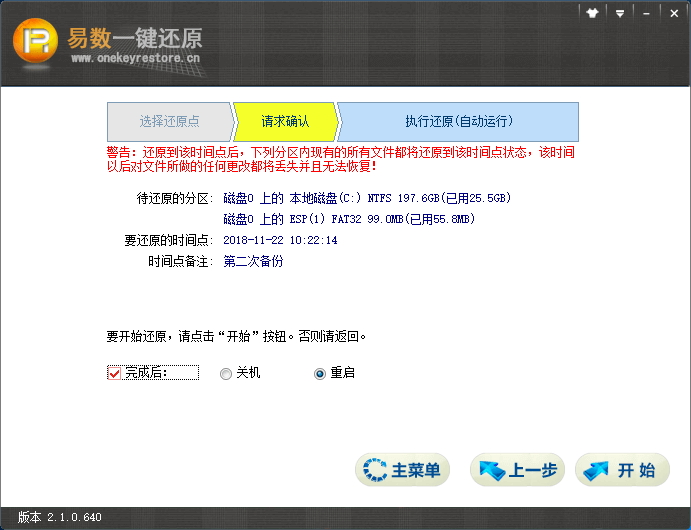Go back with the 上一步 button
The height and width of the screenshot is (530, 691).
517,470
